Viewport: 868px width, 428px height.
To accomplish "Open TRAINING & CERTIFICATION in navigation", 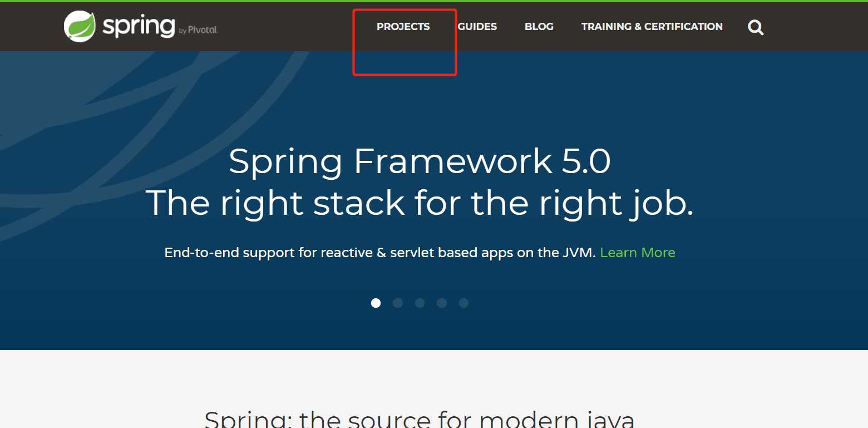I will tap(652, 27).
